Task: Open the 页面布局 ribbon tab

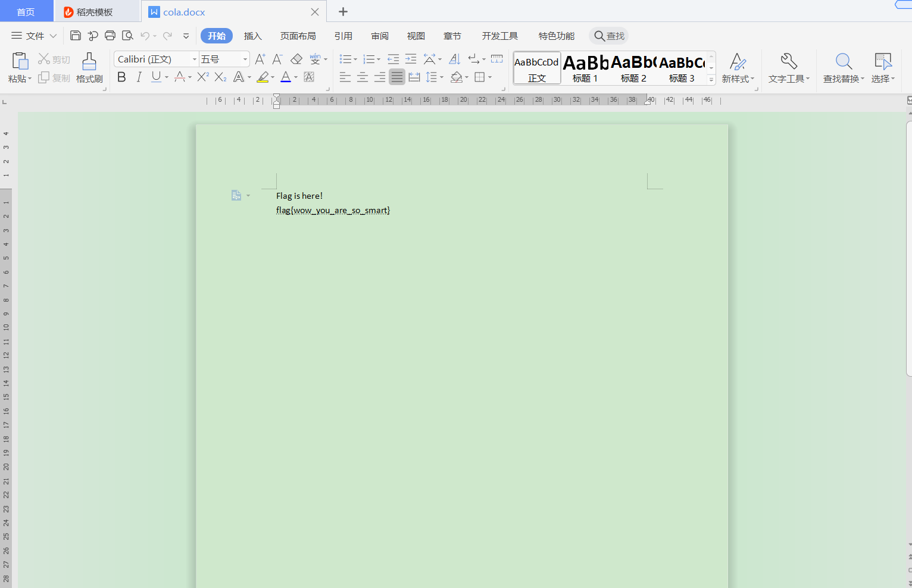Action: (298, 36)
